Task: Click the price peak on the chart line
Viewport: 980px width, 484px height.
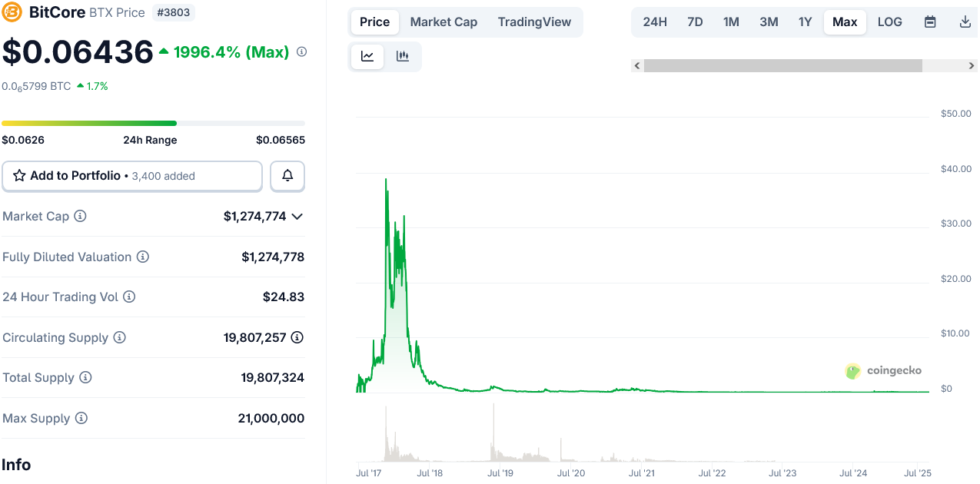Action: [x=386, y=180]
